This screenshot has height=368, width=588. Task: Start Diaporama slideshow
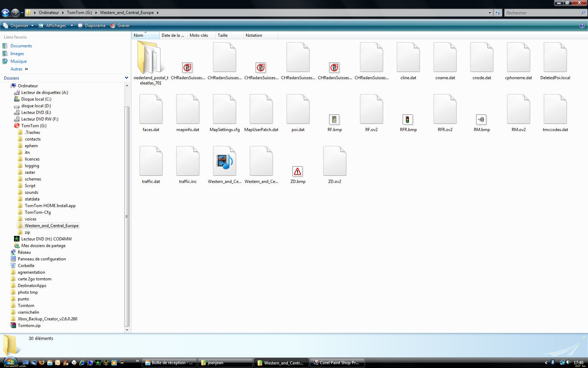tap(92, 26)
